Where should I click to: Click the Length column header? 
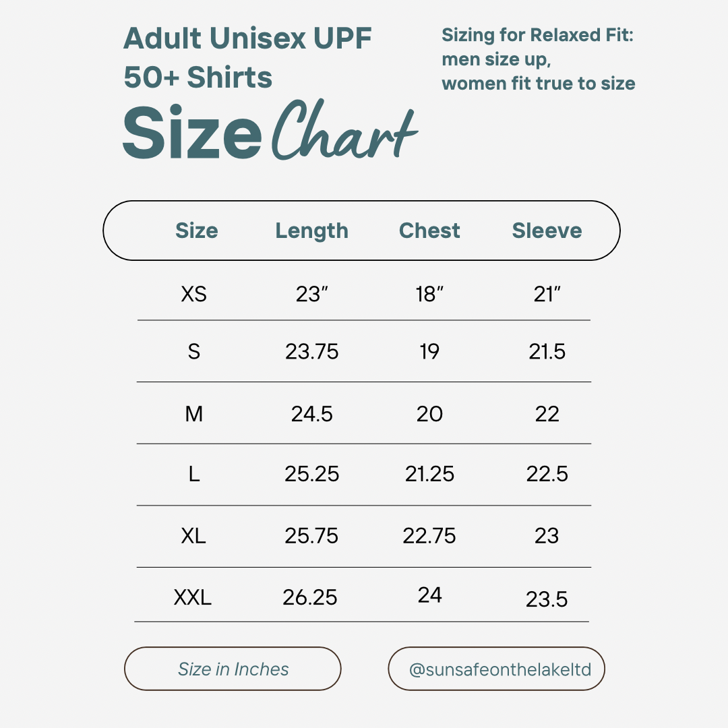[x=311, y=231]
